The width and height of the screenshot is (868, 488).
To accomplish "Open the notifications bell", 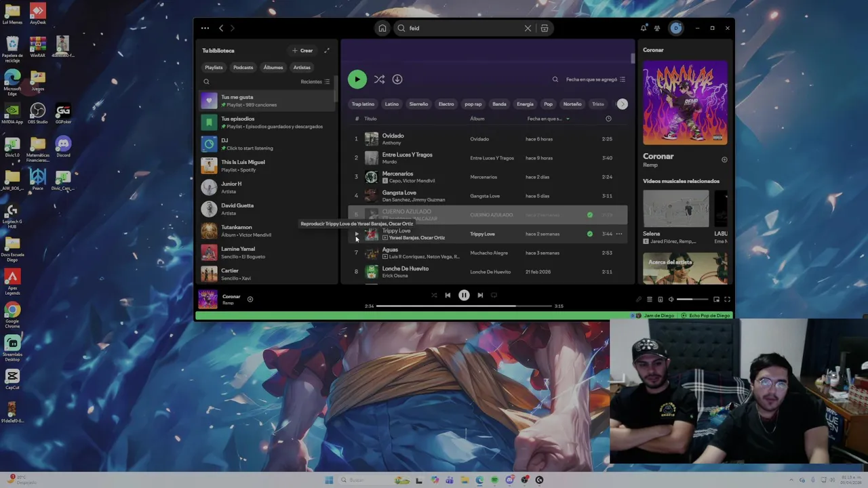I will 644,28.
